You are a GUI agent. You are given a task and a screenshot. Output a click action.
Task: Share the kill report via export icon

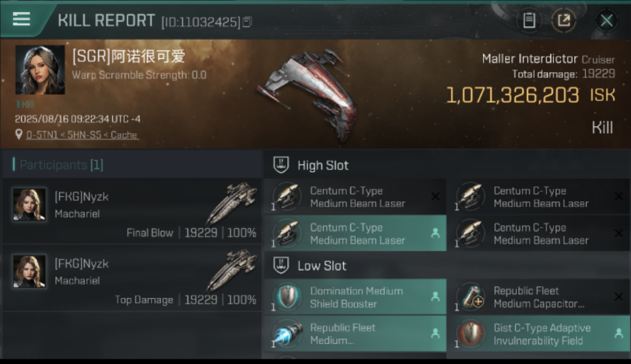tap(564, 20)
